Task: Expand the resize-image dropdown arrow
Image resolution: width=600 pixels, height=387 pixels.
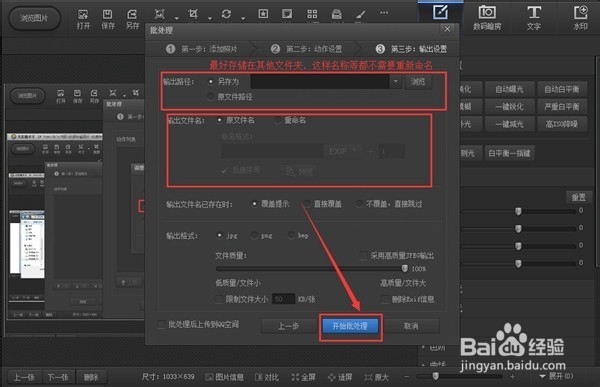Action: tap(176, 18)
